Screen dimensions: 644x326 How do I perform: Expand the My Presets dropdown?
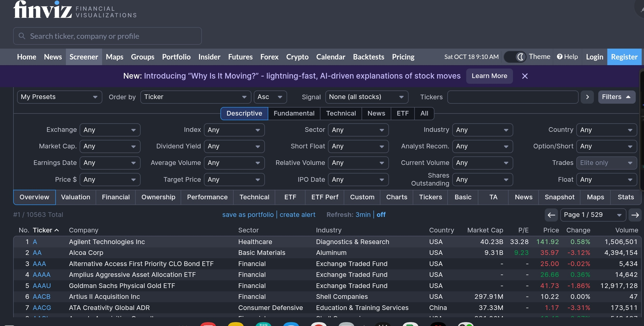click(x=59, y=97)
